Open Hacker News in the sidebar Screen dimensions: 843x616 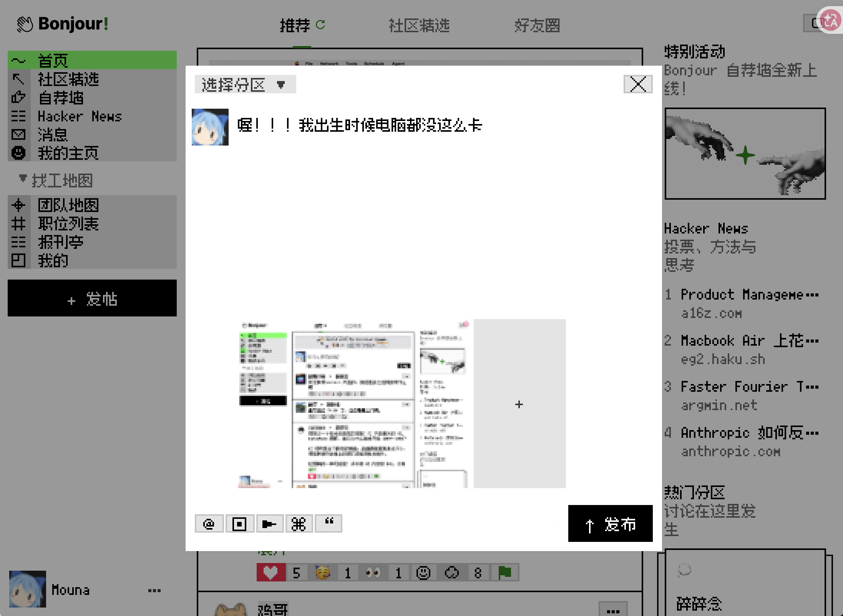pos(92,116)
